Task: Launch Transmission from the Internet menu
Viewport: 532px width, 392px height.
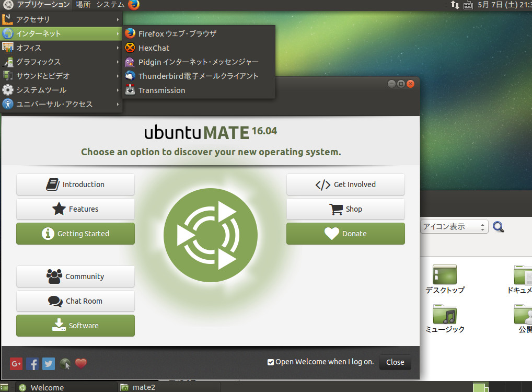Action: point(199,90)
